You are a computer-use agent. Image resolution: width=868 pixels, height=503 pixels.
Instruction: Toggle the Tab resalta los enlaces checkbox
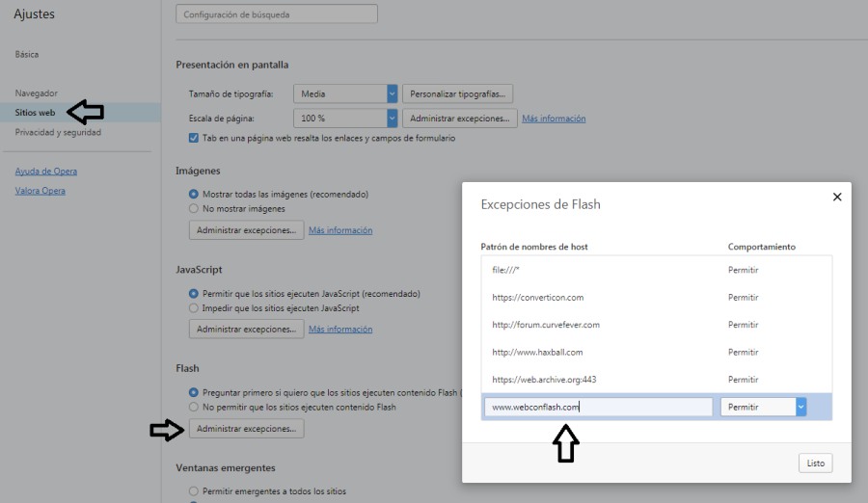[194, 138]
